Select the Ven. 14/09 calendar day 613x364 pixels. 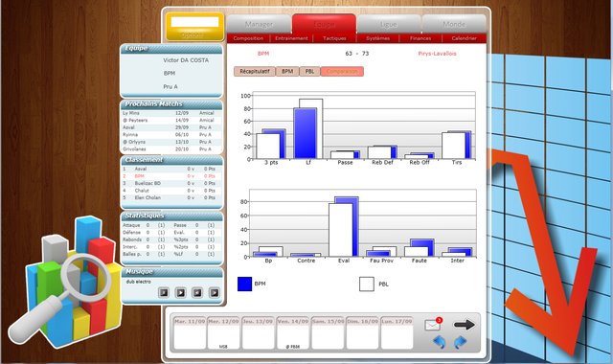tap(293, 332)
